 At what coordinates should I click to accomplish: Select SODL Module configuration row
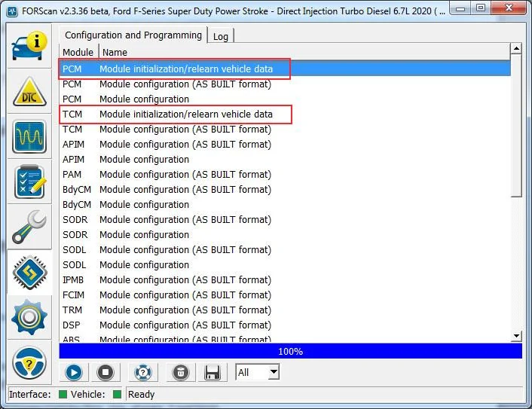[x=285, y=265]
